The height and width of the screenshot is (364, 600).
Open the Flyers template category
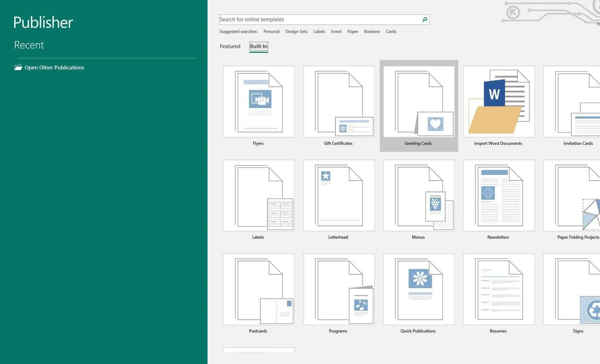point(259,102)
